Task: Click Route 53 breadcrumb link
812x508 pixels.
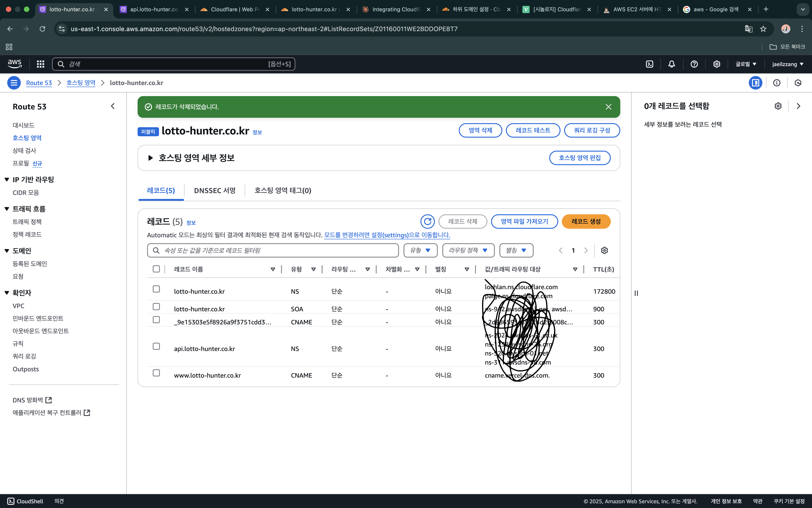Action: click(39, 83)
